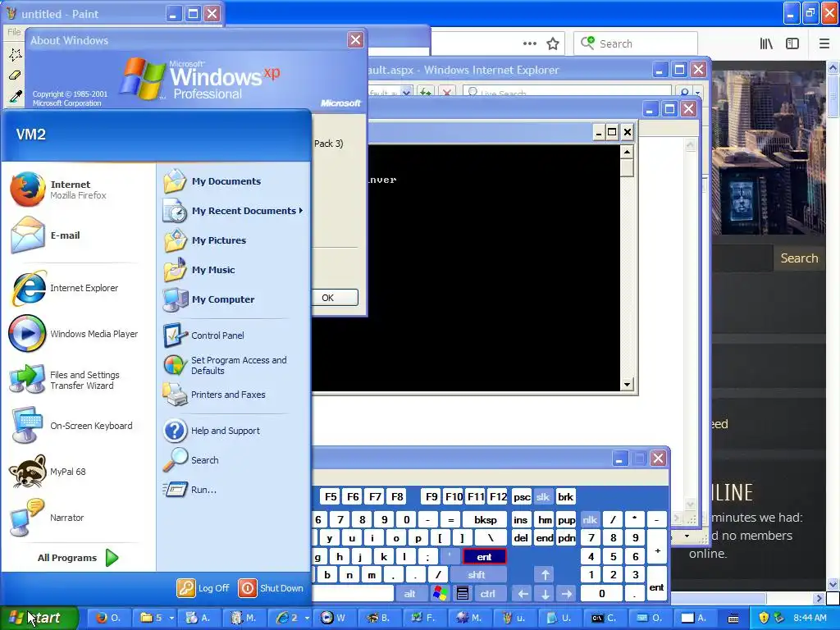
Task: Switch to Windows Media Player taskbar button
Action: pos(335,619)
